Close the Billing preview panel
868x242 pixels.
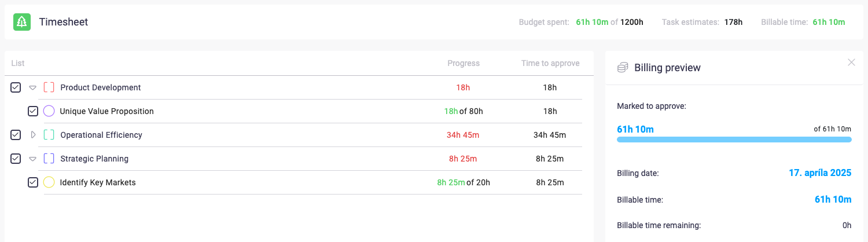(851, 63)
